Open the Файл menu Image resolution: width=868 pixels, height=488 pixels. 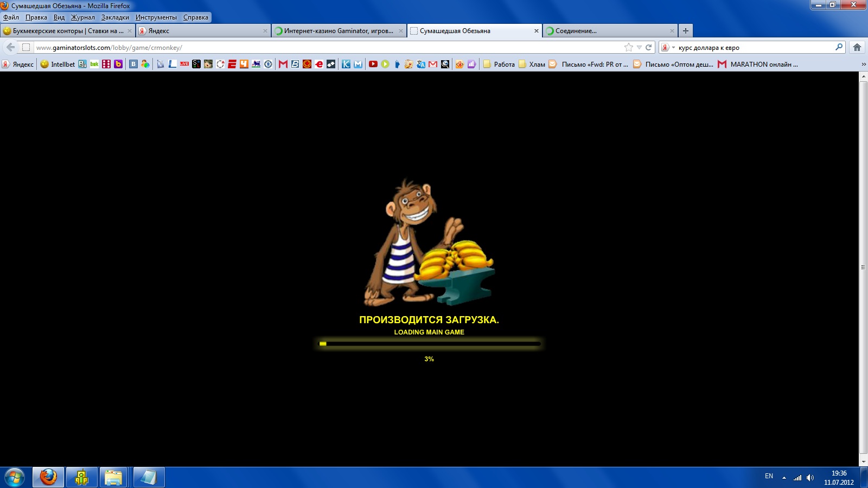click(x=11, y=17)
